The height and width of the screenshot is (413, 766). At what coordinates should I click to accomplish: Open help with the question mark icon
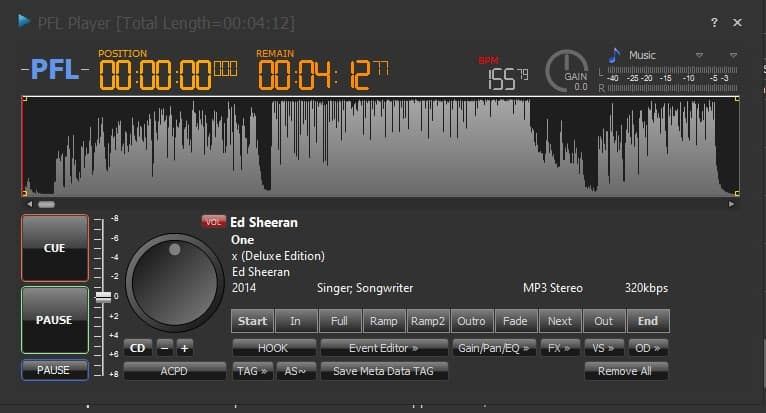[x=714, y=22]
